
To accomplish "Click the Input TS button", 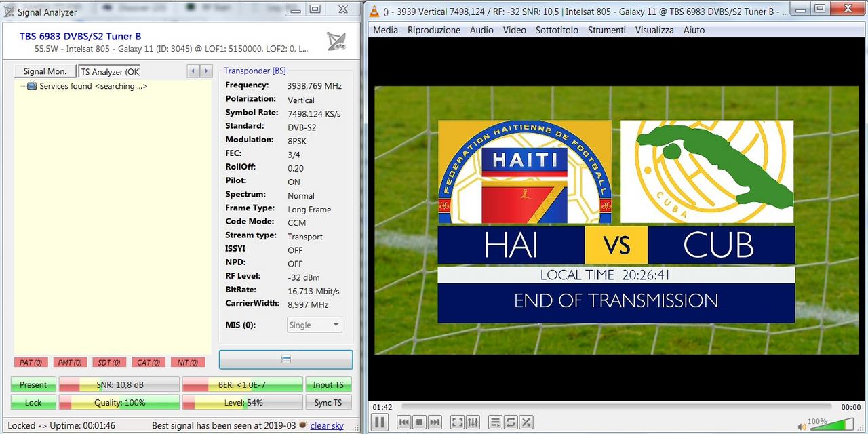I will click(x=328, y=384).
